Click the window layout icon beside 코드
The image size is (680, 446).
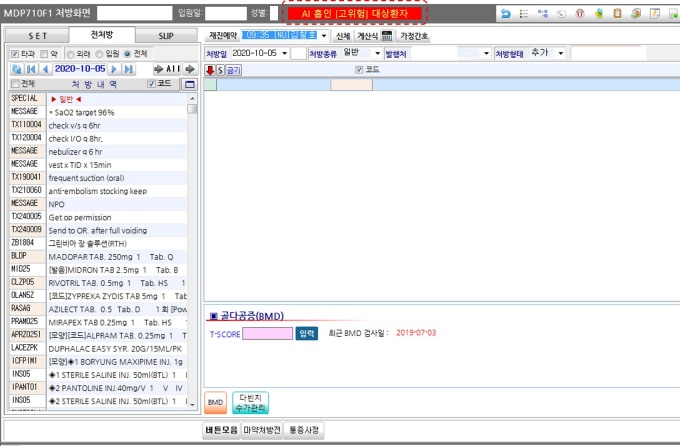point(191,84)
